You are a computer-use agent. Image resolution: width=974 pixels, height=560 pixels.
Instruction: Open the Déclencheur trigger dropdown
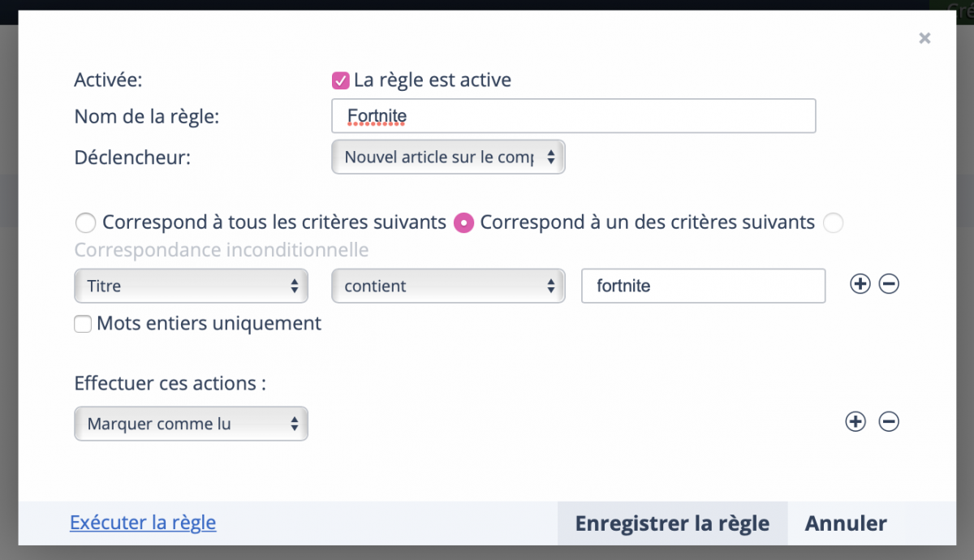point(448,157)
